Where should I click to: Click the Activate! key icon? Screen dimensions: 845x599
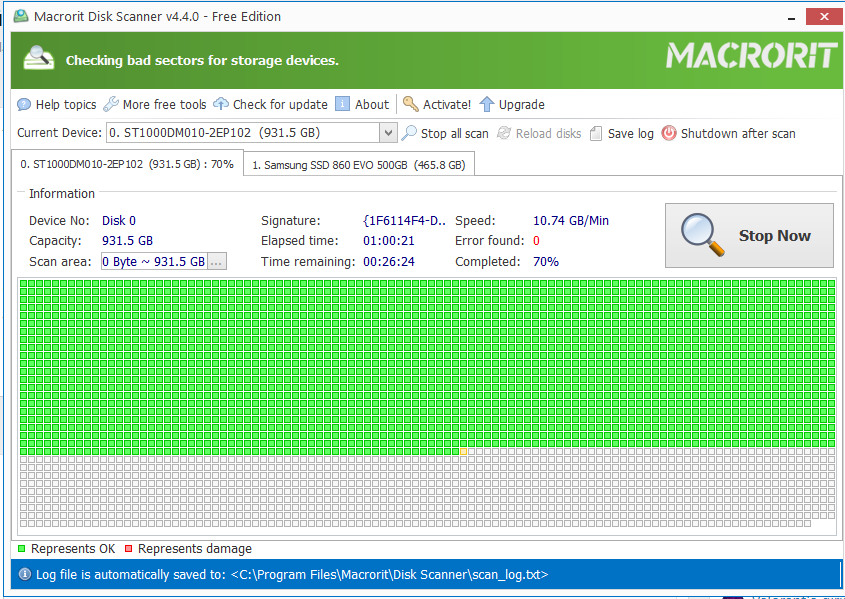pyautogui.click(x=411, y=104)
